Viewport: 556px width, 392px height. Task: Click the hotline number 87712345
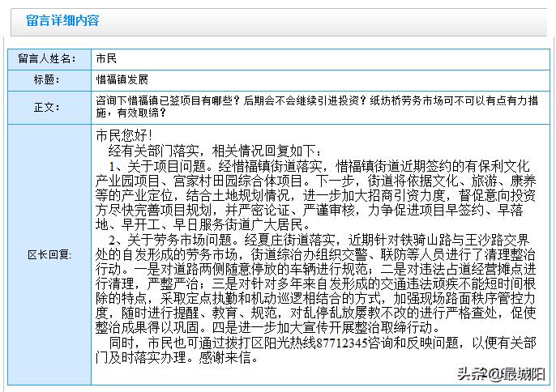click(341, 343)
